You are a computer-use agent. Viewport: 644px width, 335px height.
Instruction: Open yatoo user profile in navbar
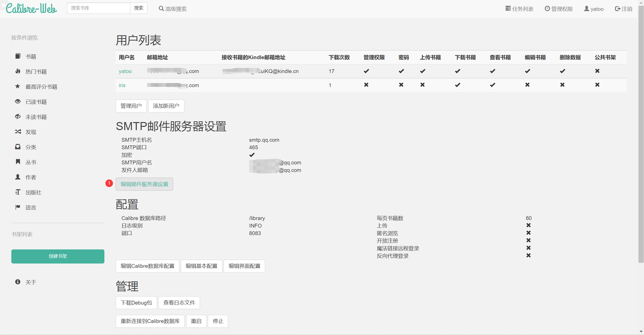(594, 9)
